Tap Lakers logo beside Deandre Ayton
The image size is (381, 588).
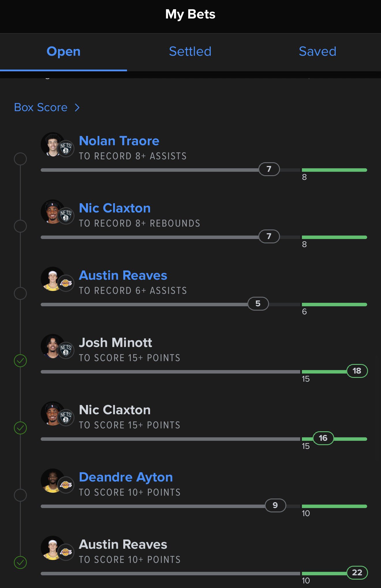(66, 485)
